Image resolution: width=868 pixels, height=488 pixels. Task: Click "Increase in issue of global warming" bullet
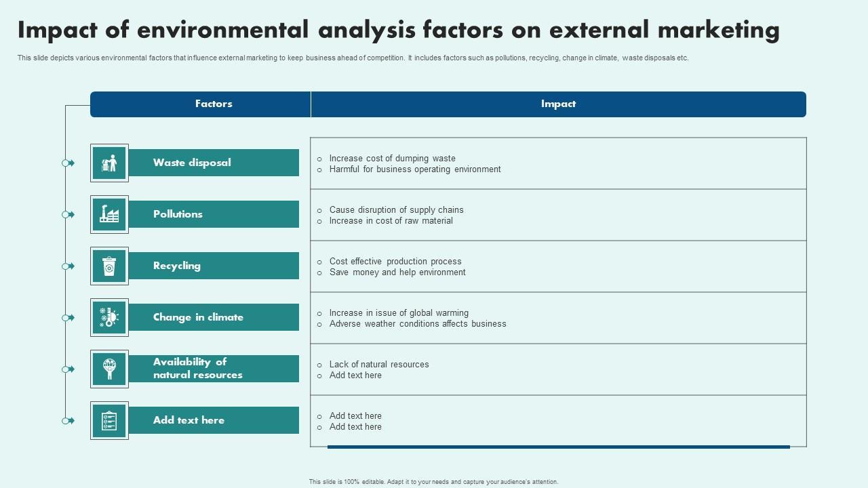[x=399, y=313]
